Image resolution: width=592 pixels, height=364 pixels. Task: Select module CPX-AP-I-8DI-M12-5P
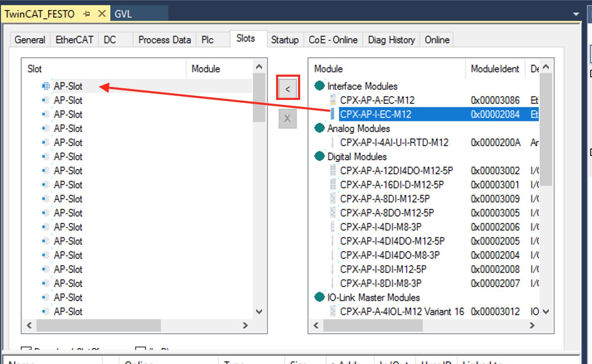[383, 269]
